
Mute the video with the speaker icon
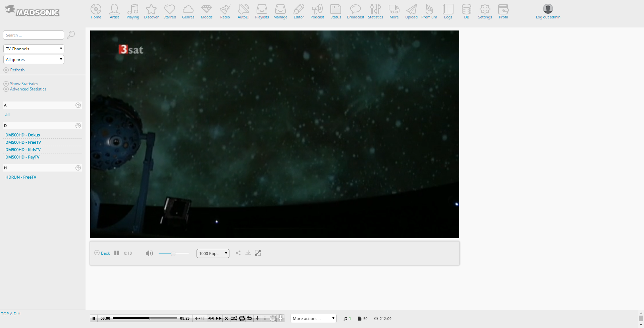pos(149,253)
